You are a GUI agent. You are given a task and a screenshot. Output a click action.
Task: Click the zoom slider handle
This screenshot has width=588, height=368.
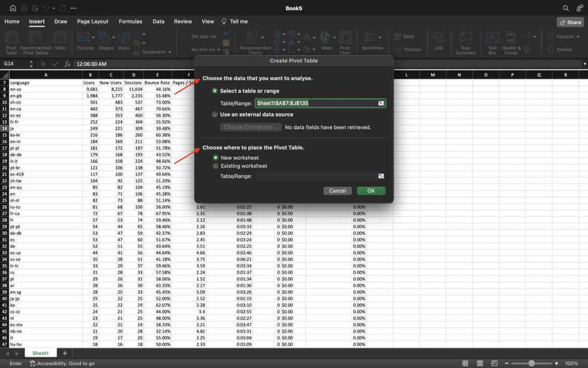pyautogui.click(x=531, y=363)
